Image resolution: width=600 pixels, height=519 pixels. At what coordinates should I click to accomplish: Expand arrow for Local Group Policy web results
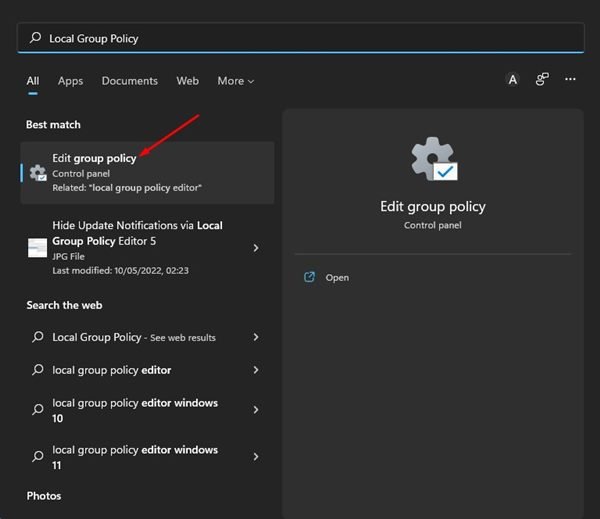coord(256,337)
